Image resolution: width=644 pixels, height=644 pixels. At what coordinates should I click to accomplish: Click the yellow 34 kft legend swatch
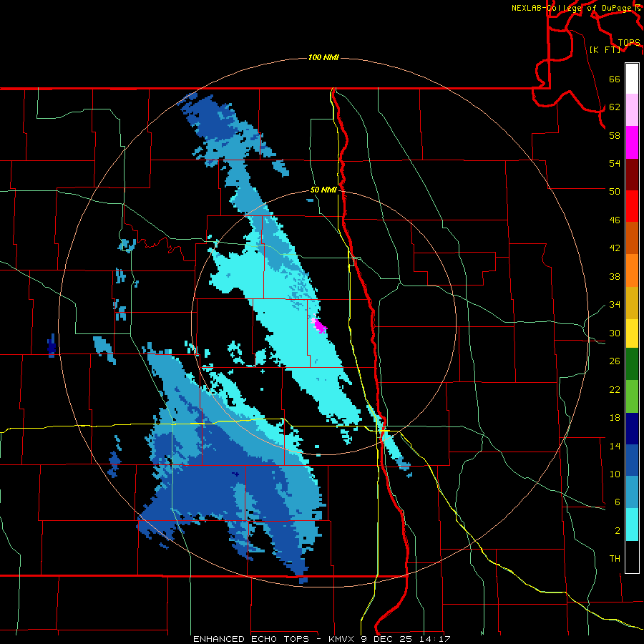tap(632, 333)
